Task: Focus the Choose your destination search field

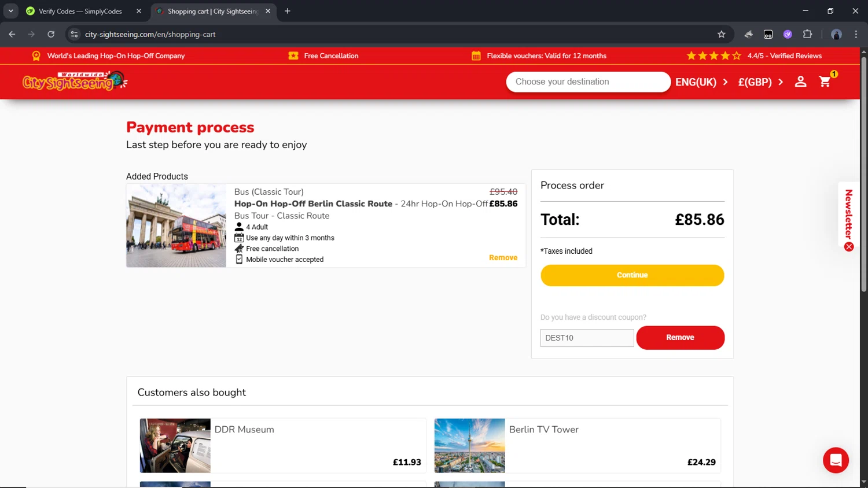Action: point(588,82)
